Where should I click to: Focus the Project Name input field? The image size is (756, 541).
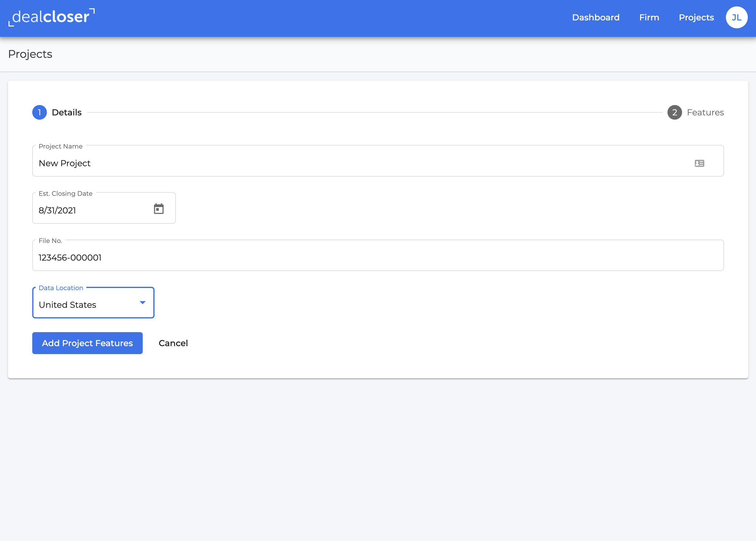378,161
